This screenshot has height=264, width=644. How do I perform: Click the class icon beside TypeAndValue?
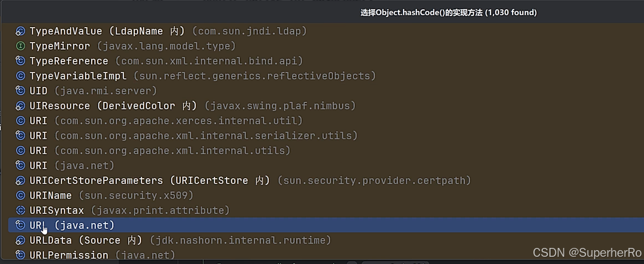(x=20, y=31)
